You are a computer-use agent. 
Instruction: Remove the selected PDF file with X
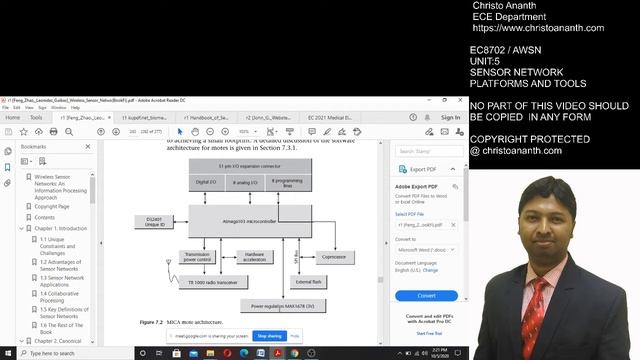click(x=453, y=225)
